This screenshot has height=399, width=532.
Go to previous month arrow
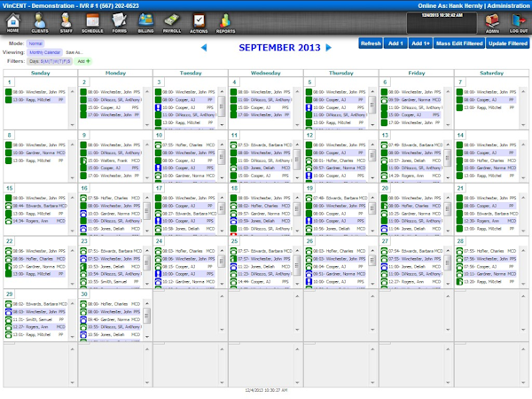pos(204,48)
